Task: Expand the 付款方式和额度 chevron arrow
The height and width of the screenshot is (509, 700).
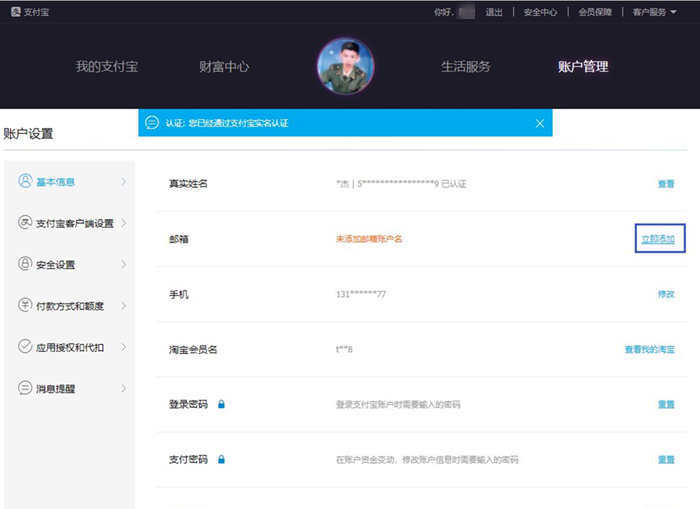Action: pos(124,306)
